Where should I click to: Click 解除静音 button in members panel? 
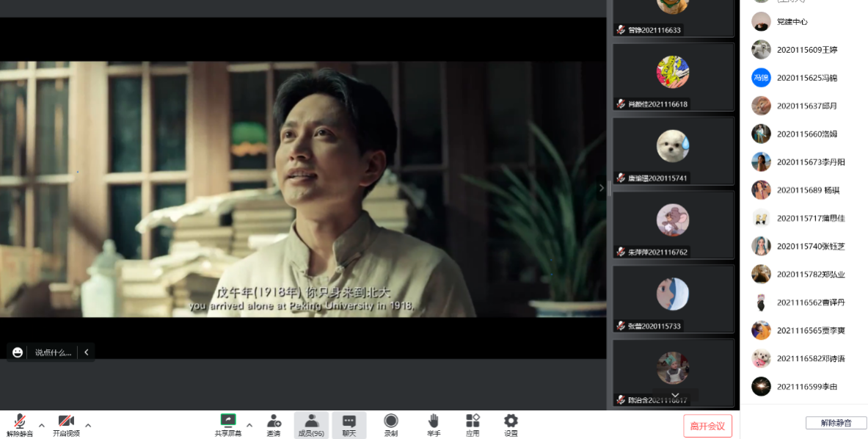coord(836,423)
